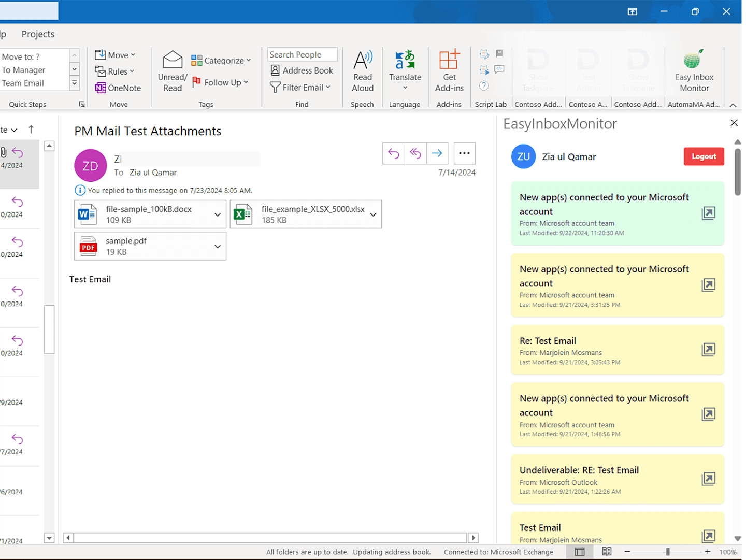Click the 100% zoom level

coord(728,552)
